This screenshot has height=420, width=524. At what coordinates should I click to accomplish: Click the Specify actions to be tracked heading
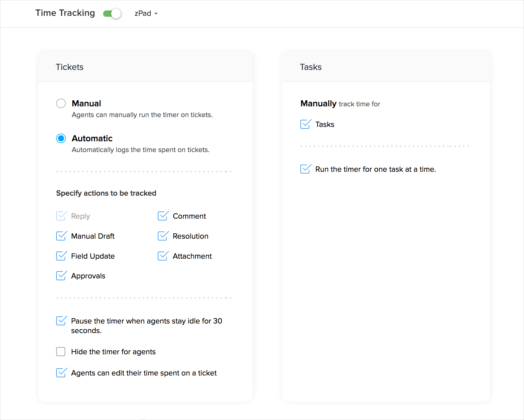(106, 193)
